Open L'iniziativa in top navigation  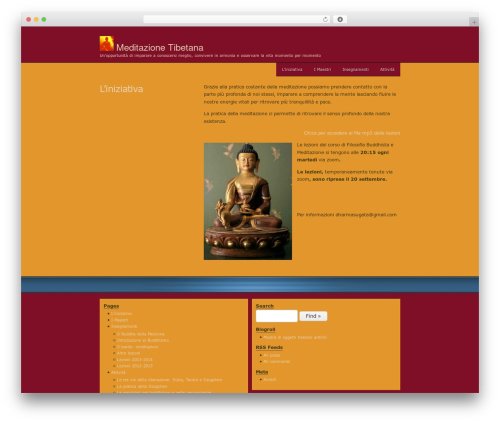pyautogui.click(x=292, y=69)
